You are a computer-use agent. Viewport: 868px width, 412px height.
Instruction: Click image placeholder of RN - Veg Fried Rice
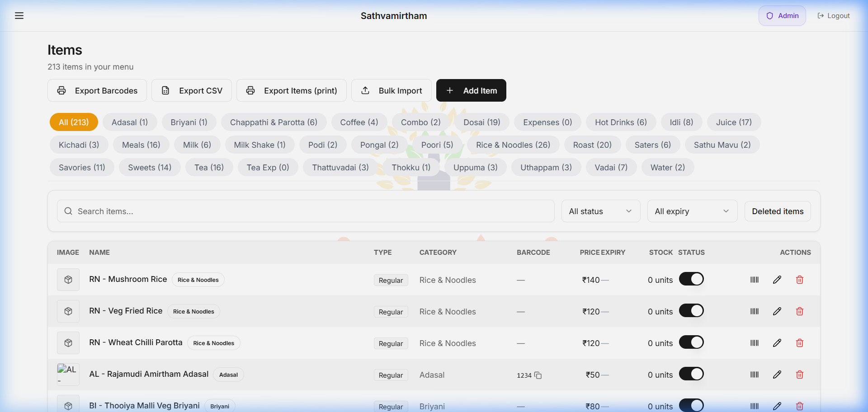tap(68, 311)
